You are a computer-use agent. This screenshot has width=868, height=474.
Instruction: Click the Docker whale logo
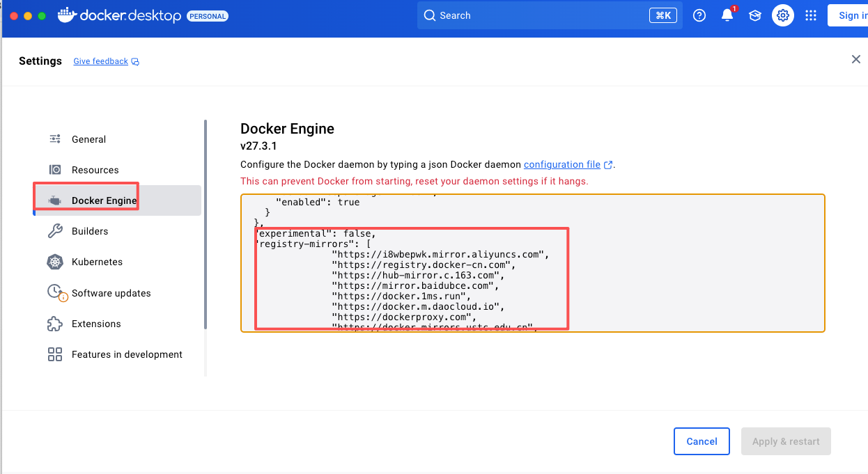[x=67, y=15]
